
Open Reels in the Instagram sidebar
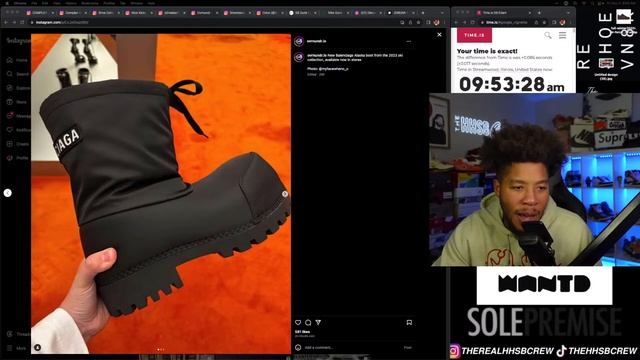(x=16, y=102)
